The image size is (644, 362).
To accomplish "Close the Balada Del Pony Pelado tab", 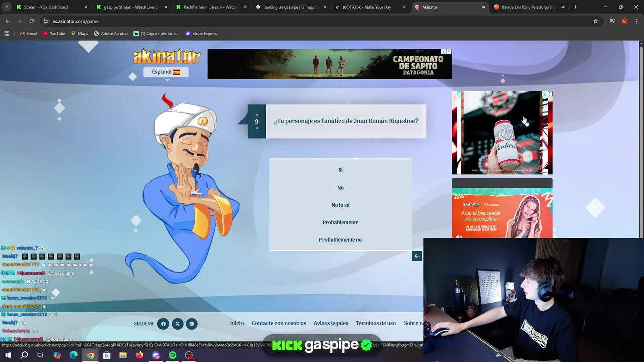I will 563,7.
